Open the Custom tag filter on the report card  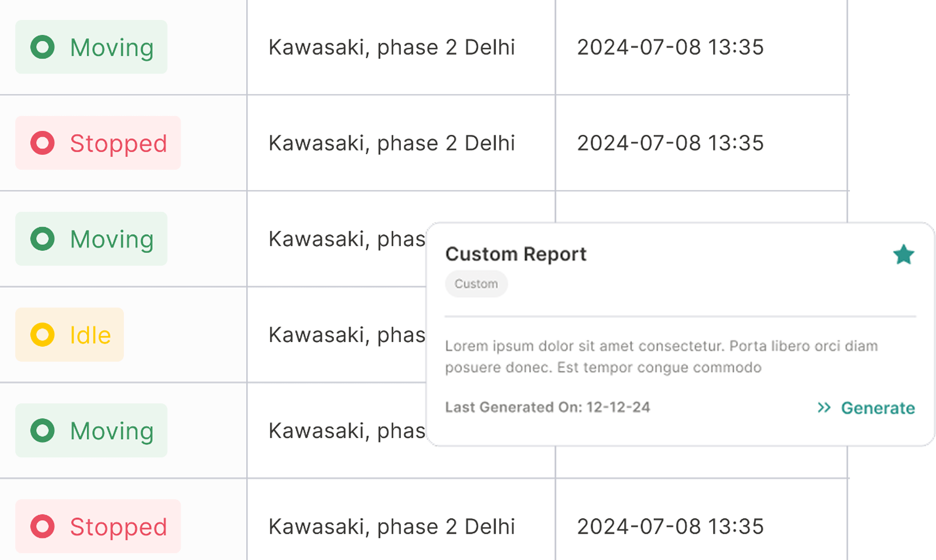coord(476,284)
